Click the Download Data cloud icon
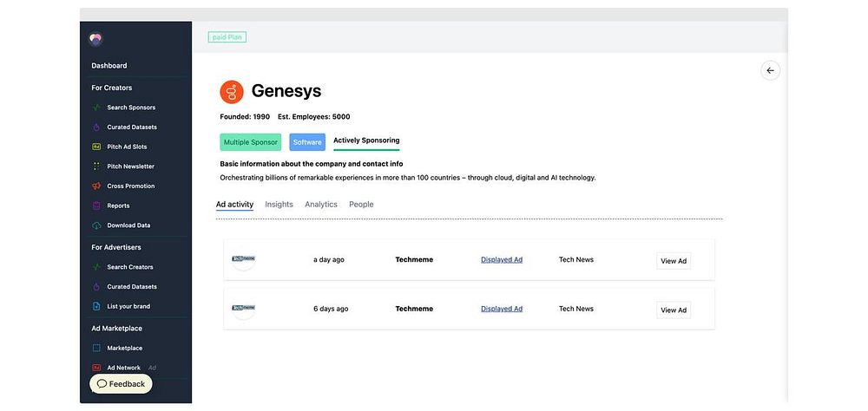 (x=96, y=225)
